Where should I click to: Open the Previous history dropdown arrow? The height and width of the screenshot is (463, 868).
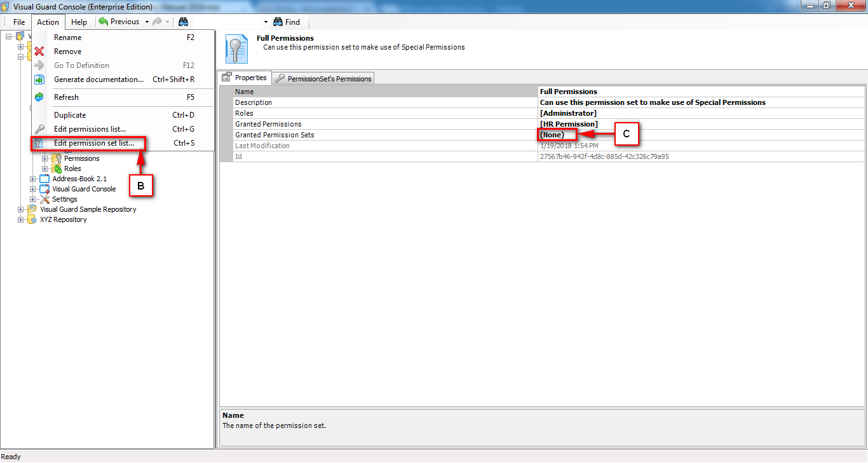(147, 22)
